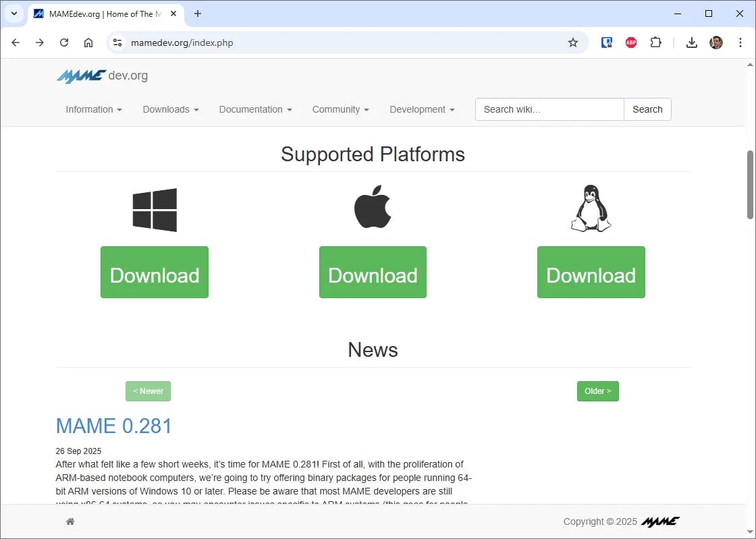
Task: Click Download button under Windows
Action: click(155, 272)
